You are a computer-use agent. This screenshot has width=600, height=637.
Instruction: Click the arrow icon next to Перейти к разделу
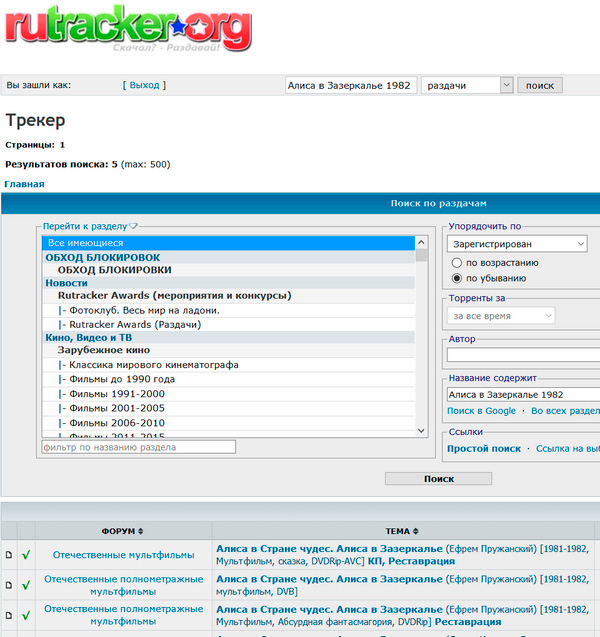pyautogui.click(x=133, y=227)
